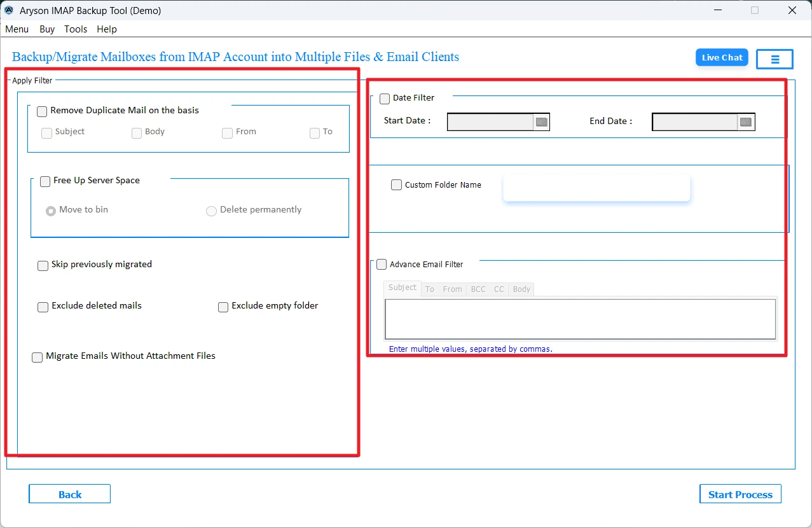Select Move to bin radio button

[x=51, y=211]
